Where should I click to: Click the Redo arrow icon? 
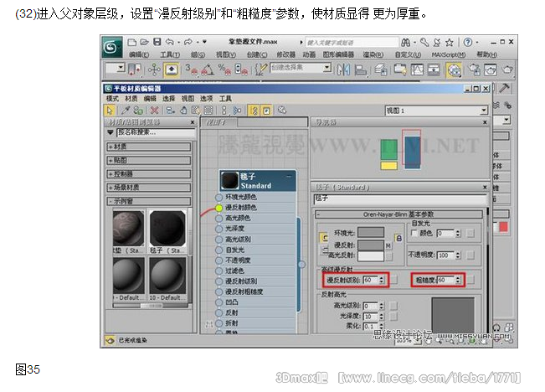188,42
